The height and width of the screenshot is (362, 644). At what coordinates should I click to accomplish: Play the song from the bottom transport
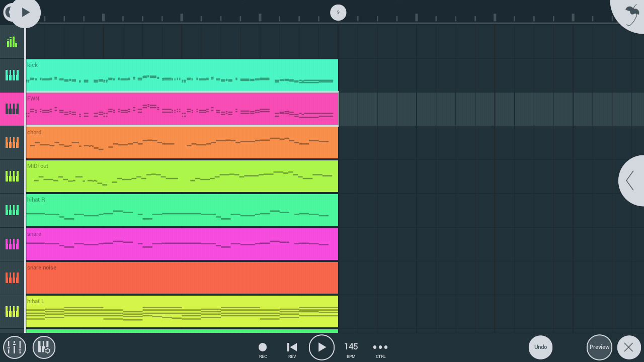(321, 347)
